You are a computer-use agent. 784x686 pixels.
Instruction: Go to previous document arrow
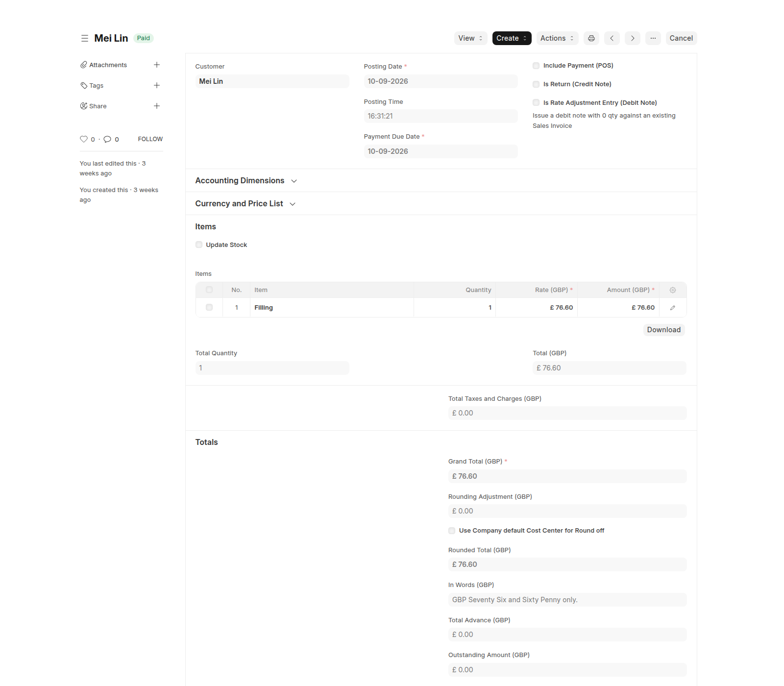coord(612,38)
